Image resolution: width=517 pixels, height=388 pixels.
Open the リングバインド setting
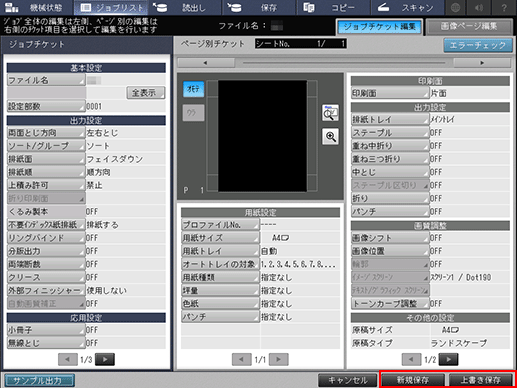coord(46,238)
